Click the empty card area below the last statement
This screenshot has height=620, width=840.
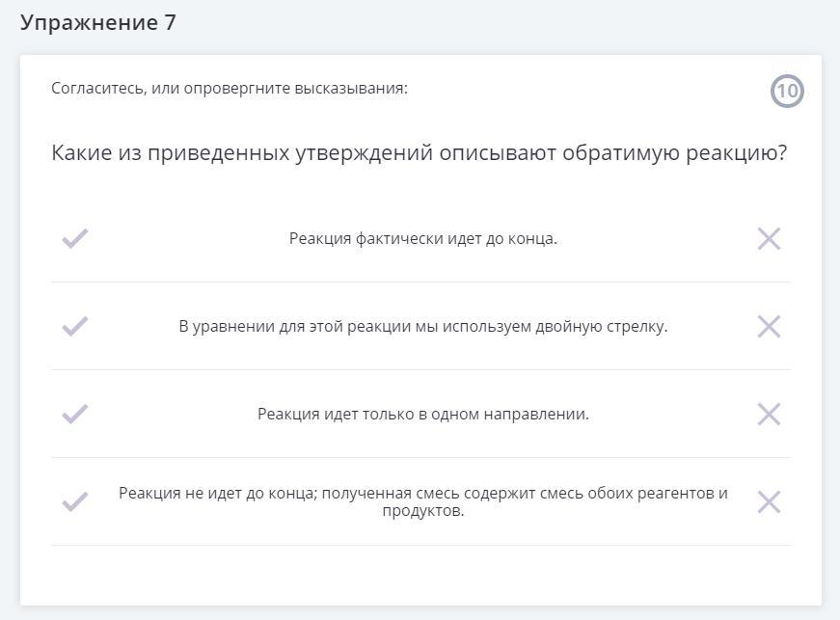coord(420,575)
